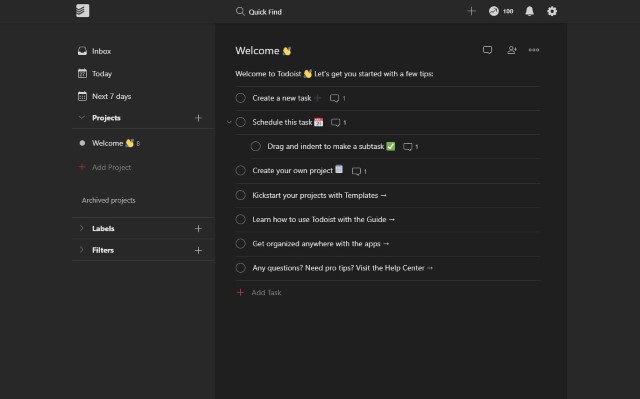Open the settings gear menu
640x399 pixels.
(x=552, y=11)
